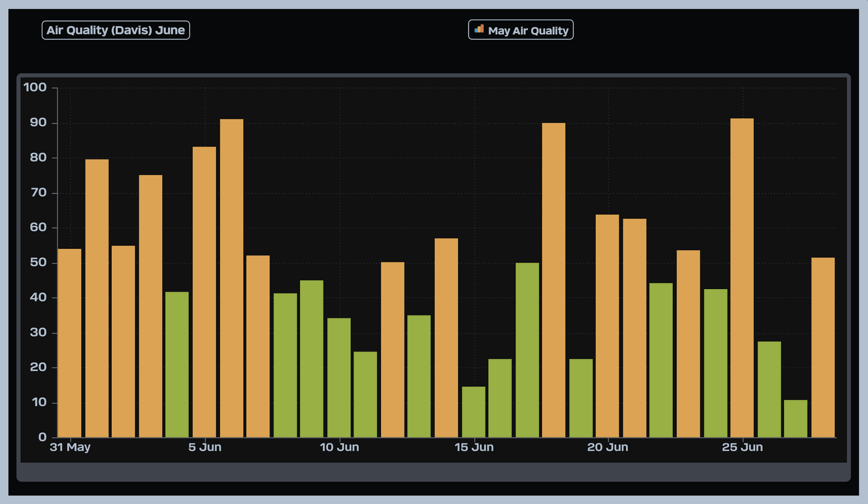The image size is (868, 504).
Task: Click the last orange bar on the right
Action: 823,347
